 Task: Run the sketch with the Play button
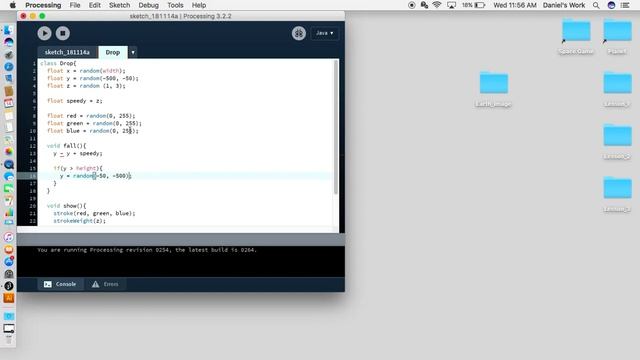pyautogui.click(x=44, y=33)
